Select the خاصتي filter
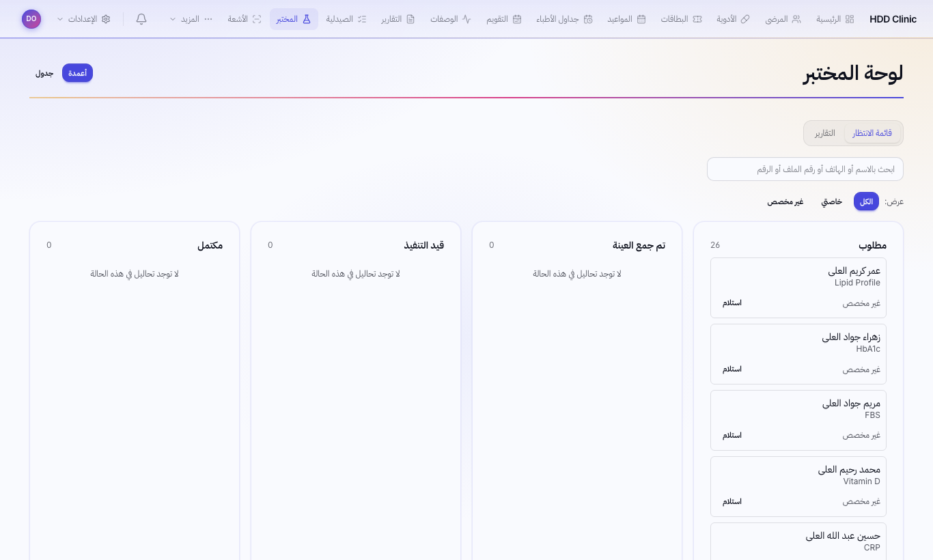Screen dimensions: 933x560 831,201
